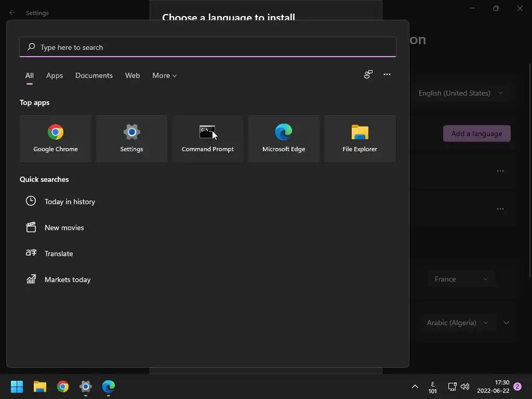
Task: Click Add a language button in Settings
Action: 477,134
